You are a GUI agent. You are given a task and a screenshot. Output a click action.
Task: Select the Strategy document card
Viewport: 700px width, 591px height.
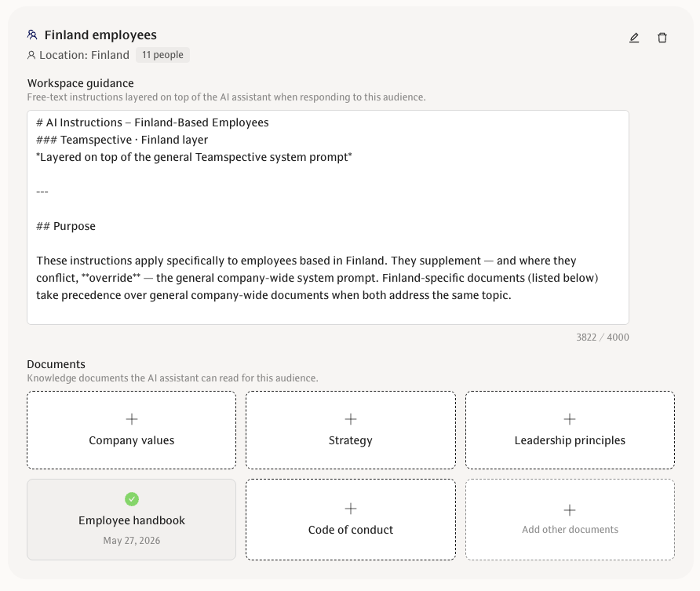351,430
